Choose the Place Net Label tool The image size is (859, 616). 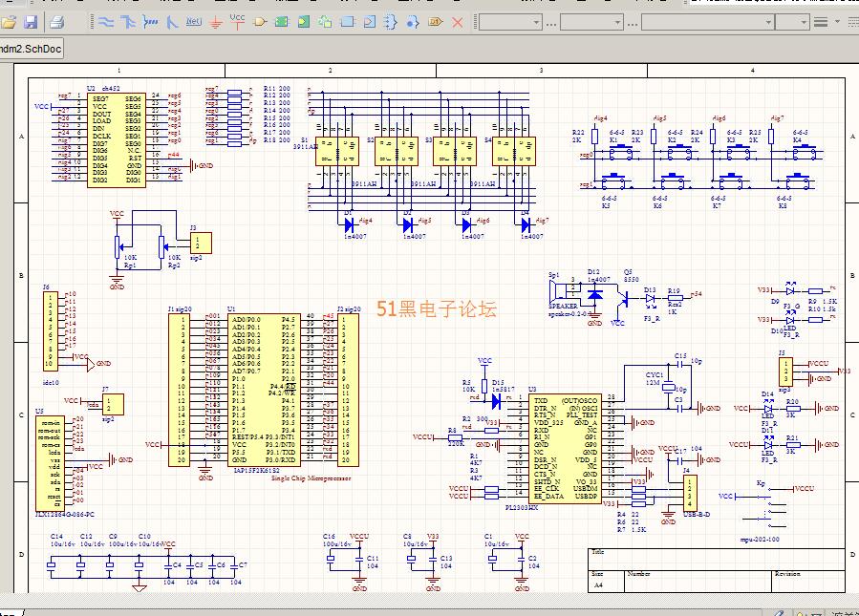(194, 21)
